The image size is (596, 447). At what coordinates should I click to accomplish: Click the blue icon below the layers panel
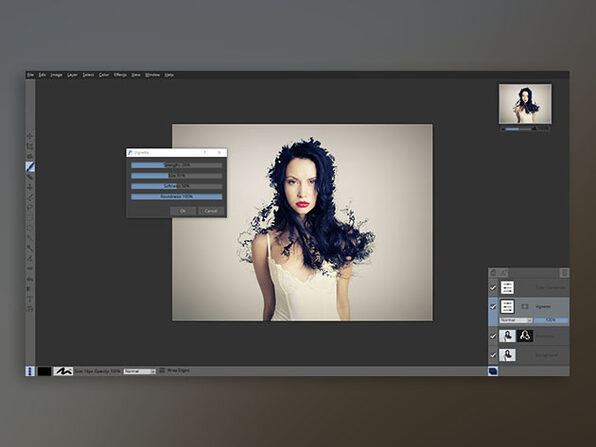493,371
